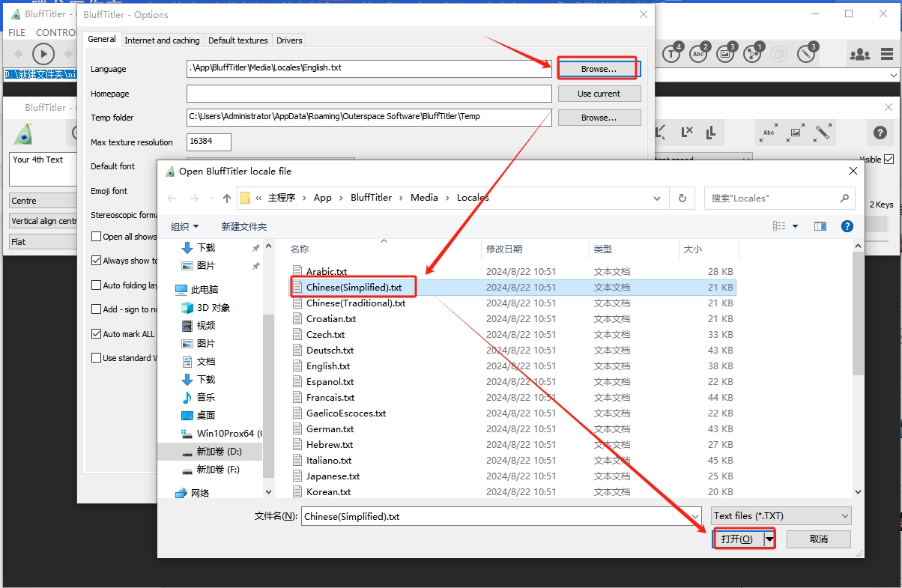Viewport: 902px width, 588px height.
Task: Click the 打开(O) open button
Action: [738, 539]
